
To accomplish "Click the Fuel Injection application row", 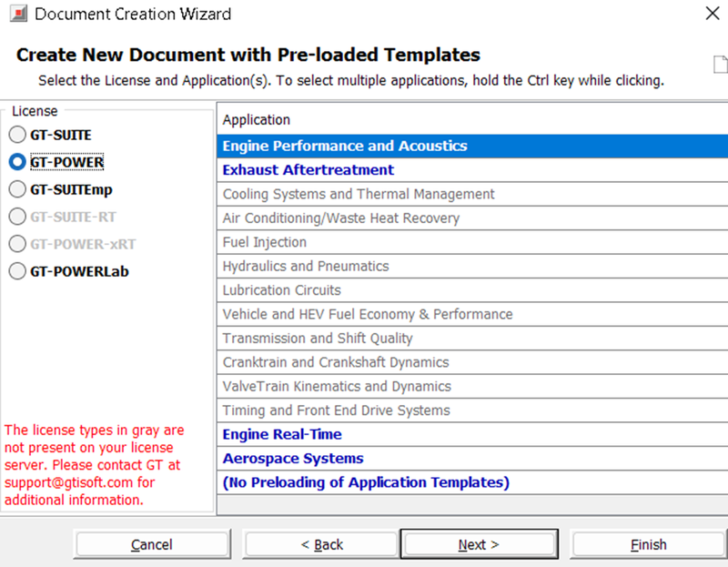I will click(472, 242).
